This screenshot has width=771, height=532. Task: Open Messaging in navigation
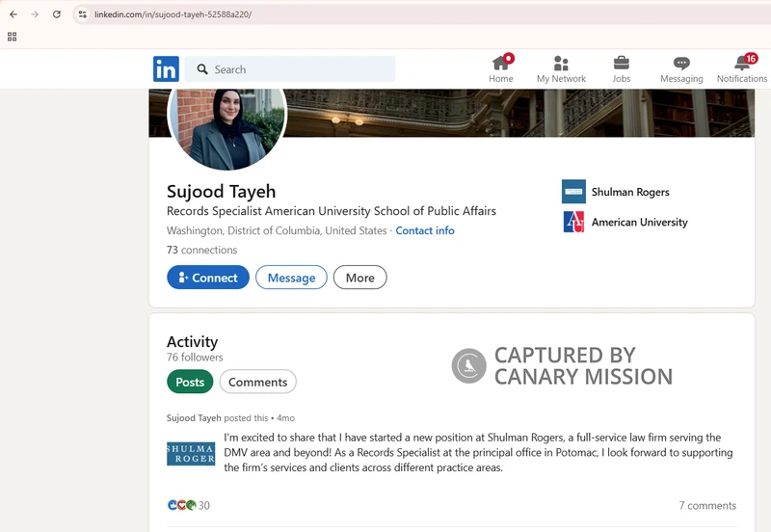(x=681, y=68)
